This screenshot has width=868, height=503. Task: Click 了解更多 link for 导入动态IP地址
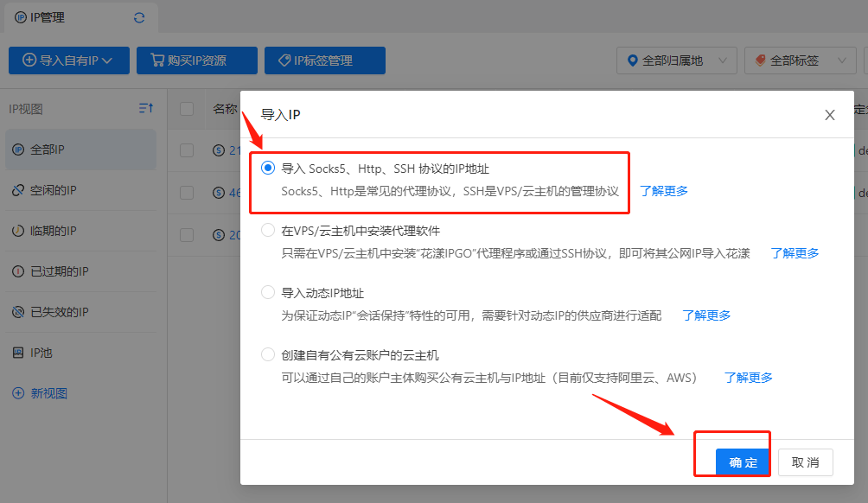706,315
